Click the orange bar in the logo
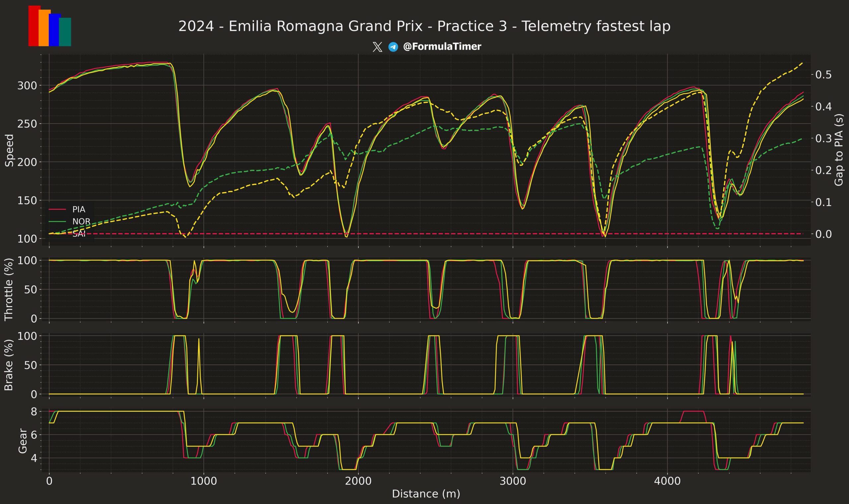Screen dimensions: 849x504 (x=44, y=28)
